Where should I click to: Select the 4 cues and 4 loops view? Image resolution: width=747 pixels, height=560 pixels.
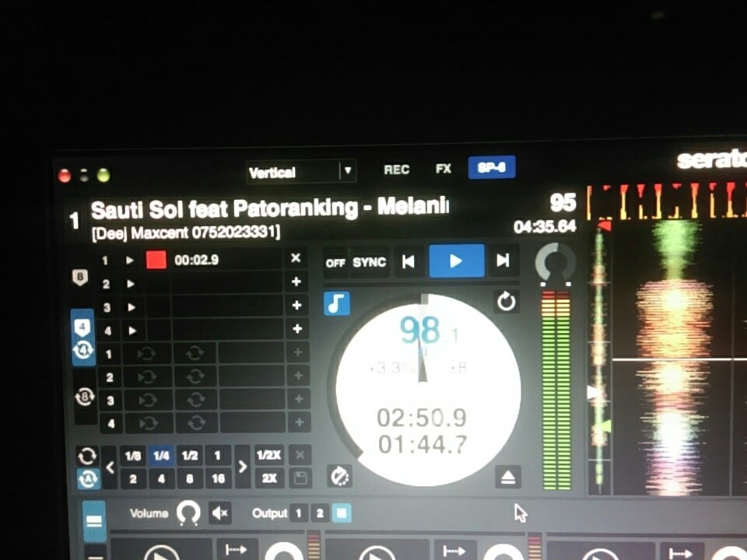83,337
